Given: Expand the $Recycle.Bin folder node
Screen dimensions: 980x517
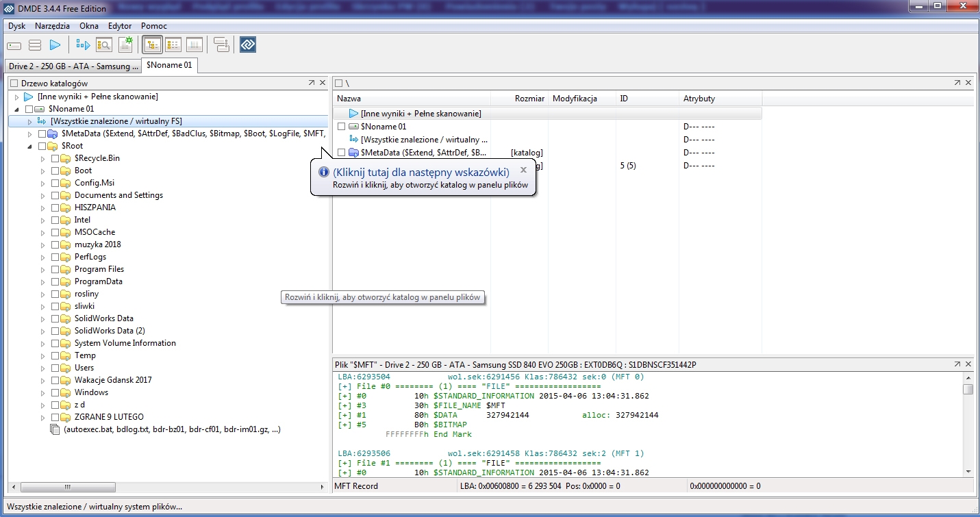Looking at the screenshot, I should coord(42,158).
